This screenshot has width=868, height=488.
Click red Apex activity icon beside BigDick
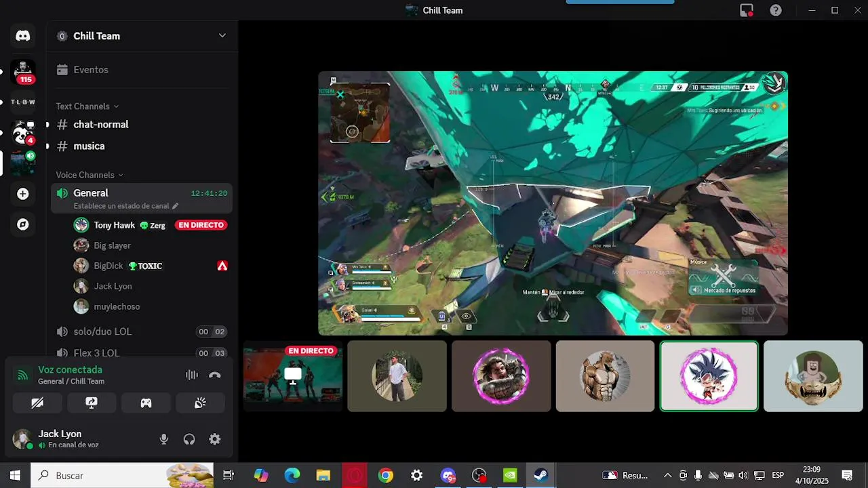pos(222,266)
